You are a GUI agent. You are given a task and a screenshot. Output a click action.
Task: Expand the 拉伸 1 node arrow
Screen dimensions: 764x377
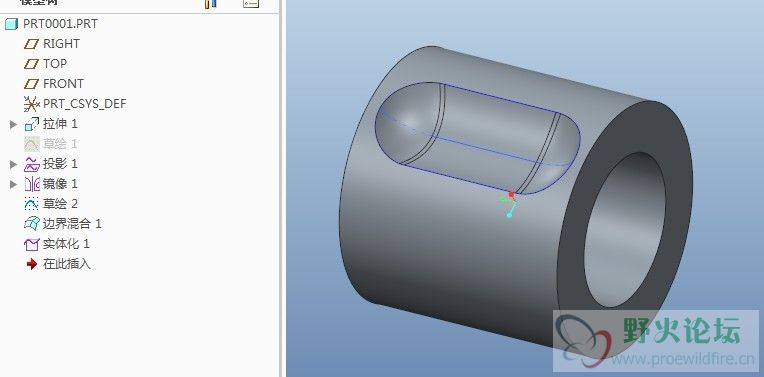point(14,124)
